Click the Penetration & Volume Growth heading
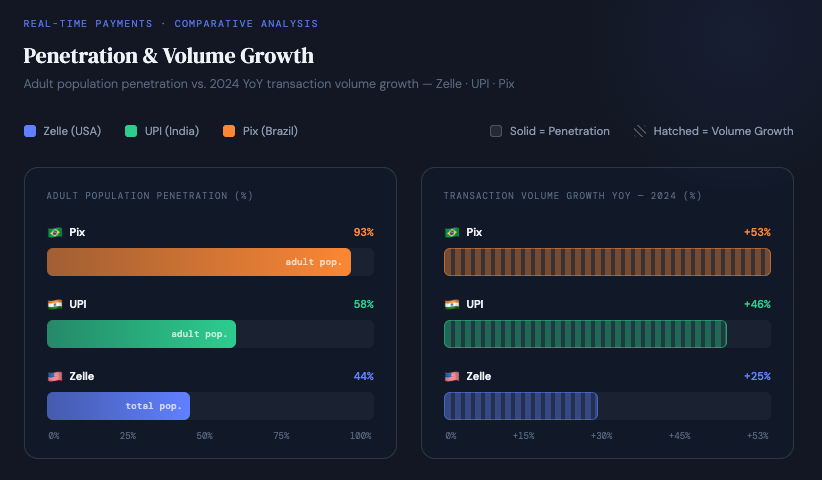Image resolution: width=822 pixels, height=480 pixels. 169,56
